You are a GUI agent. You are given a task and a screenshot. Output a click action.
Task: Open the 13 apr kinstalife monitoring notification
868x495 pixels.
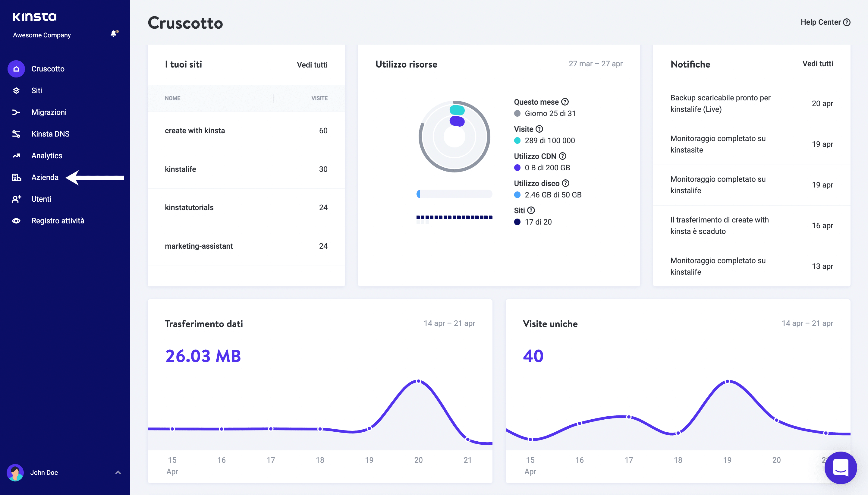[x=751, y=266]
